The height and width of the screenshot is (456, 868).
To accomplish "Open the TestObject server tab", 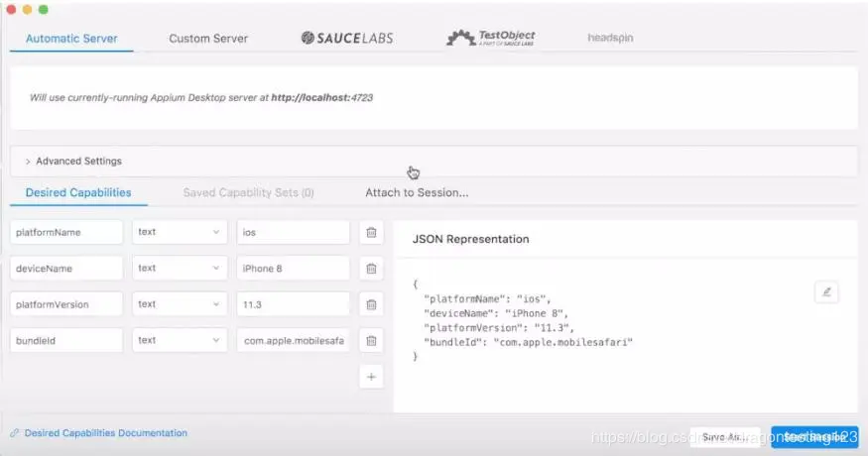I will click(491, 38).
